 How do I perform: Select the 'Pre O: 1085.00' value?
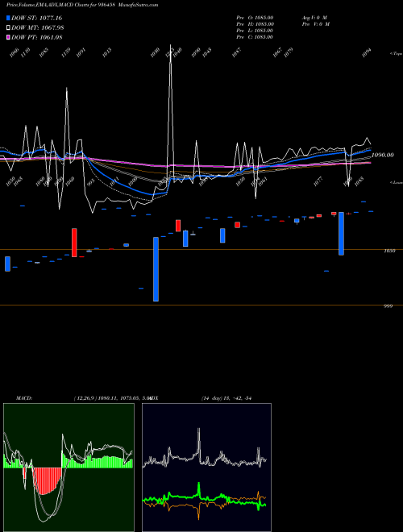(255, 18)
